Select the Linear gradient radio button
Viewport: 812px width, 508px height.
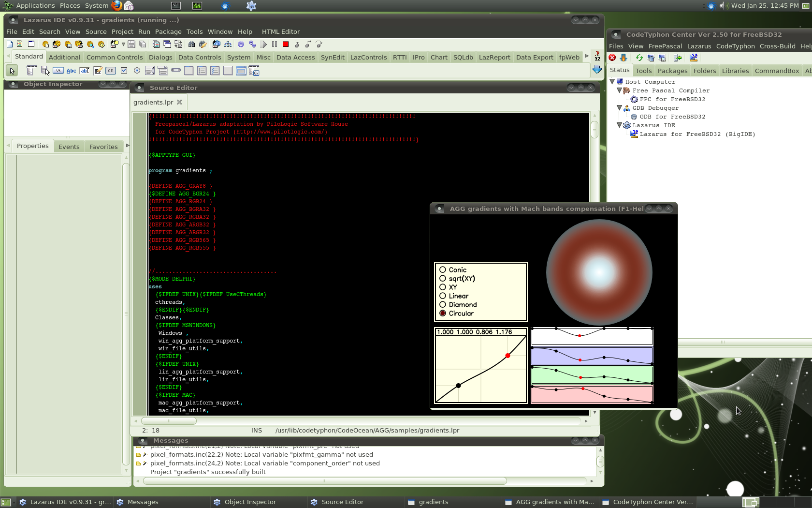tap(442, 296)
